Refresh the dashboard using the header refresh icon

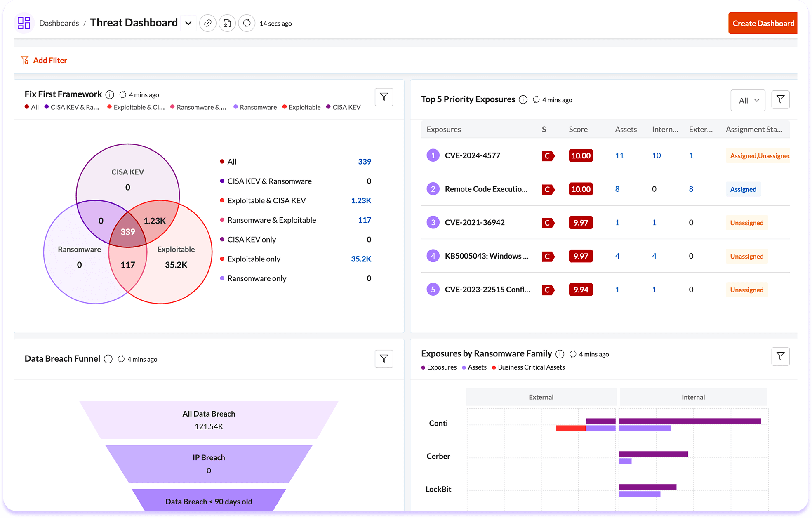pos(247,23)
